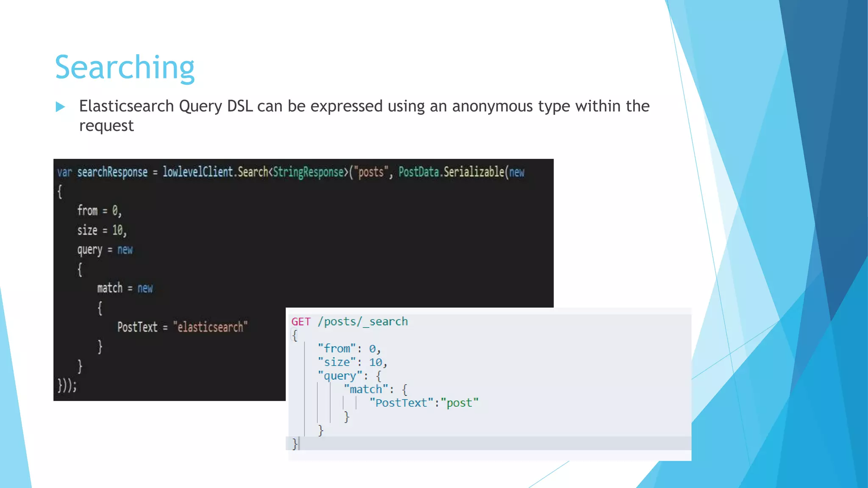Image resolution: width=868 pixels, height=488 pixels.
Task: Click 'StringResponse' type in the code
Action: [309, 172]
